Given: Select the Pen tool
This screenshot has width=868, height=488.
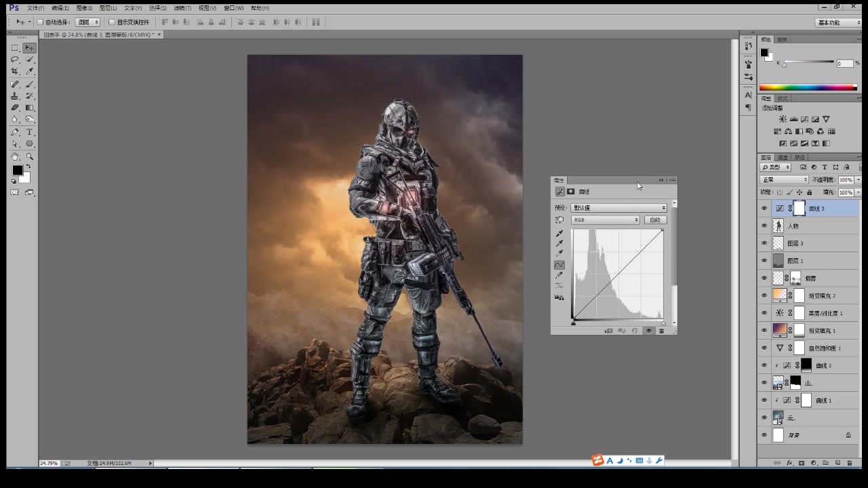Looking at the screenshot, I should pos(15,132).
